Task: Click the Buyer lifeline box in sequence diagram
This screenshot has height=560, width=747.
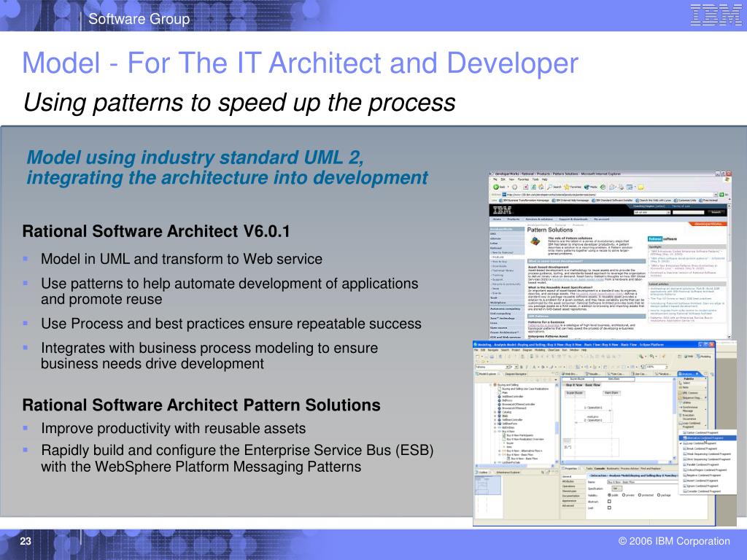Action: pyautogui.click(x=575, y=393)
